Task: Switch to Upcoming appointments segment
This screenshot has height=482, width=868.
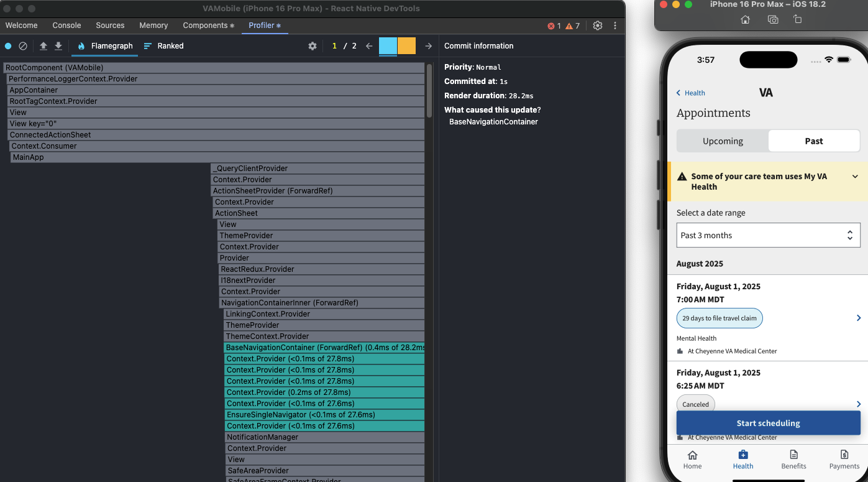Action: (x=723, y=141)
